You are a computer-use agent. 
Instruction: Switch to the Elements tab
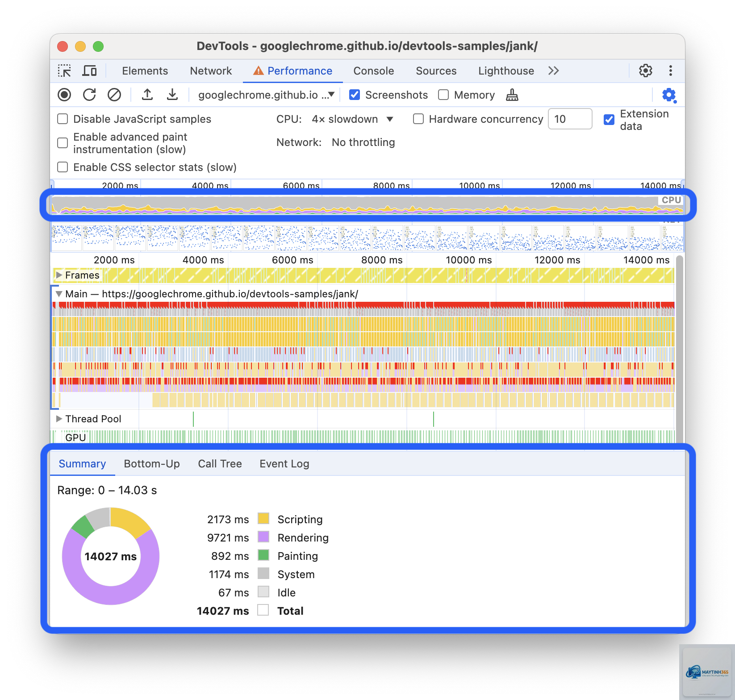click(145, 71)
